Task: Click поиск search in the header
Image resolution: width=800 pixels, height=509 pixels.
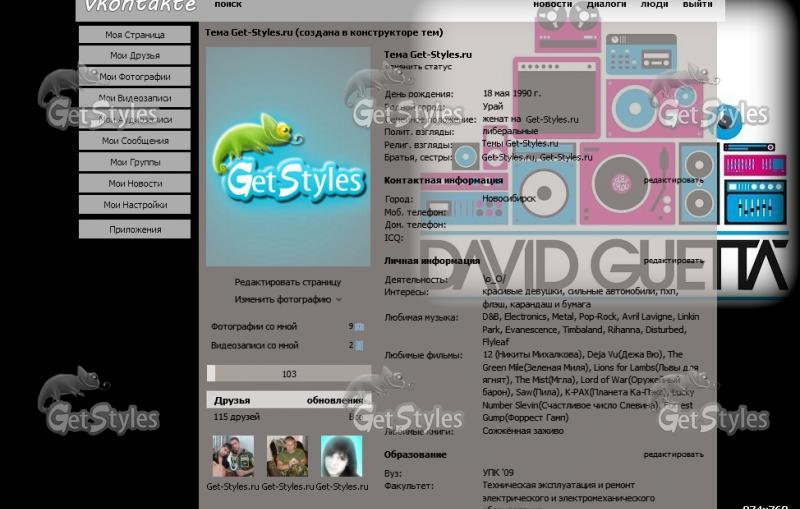Action: coord(228,5)
